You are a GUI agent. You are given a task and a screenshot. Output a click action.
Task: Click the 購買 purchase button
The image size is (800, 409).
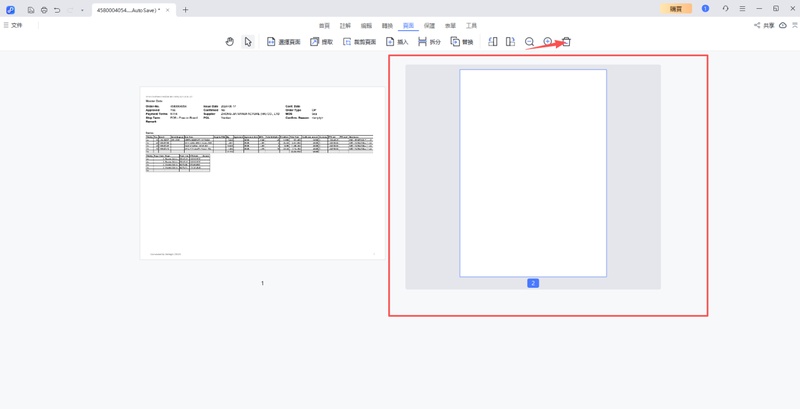click(x=677, y=8)
